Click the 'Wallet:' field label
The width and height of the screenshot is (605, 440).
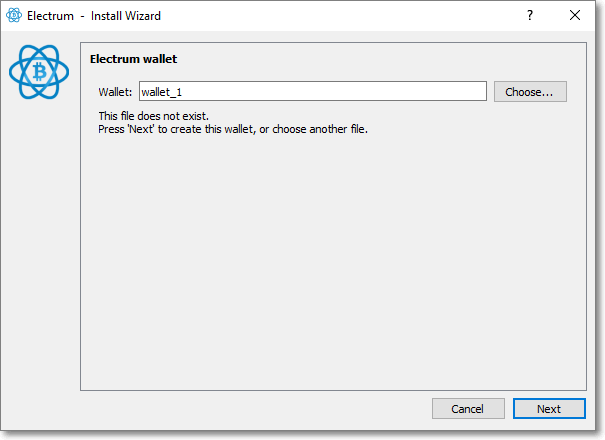pos(115,92)
